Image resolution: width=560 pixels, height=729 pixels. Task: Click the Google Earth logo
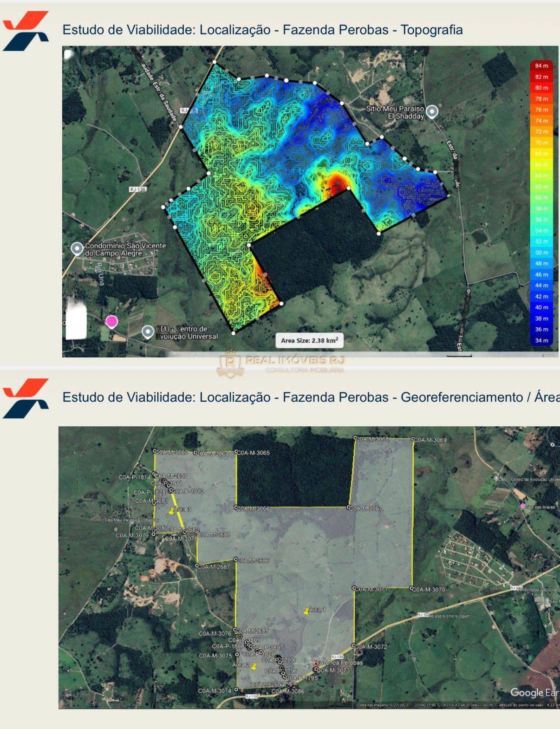[x=534, y=692]
